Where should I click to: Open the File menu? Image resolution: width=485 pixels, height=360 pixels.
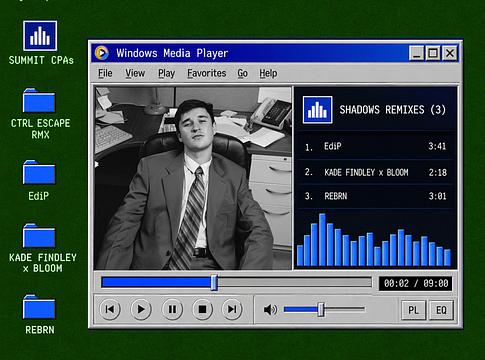pos(105,73)
